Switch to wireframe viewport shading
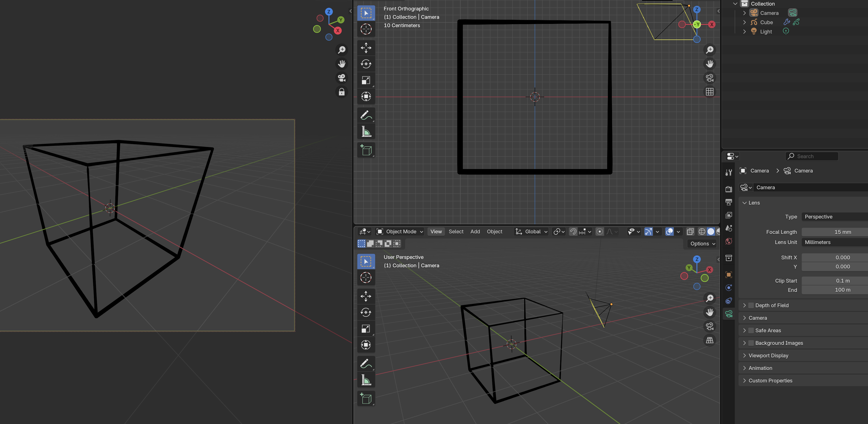Viewport: 868px width, 424px height. 702,232
